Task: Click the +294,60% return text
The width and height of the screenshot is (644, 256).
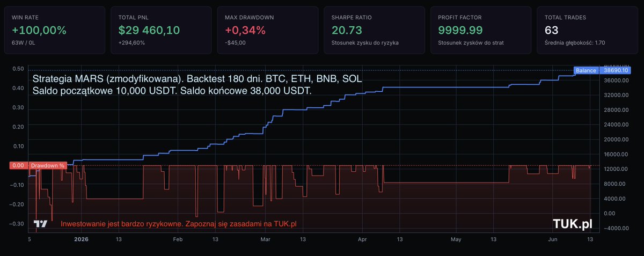Action: 132,43
